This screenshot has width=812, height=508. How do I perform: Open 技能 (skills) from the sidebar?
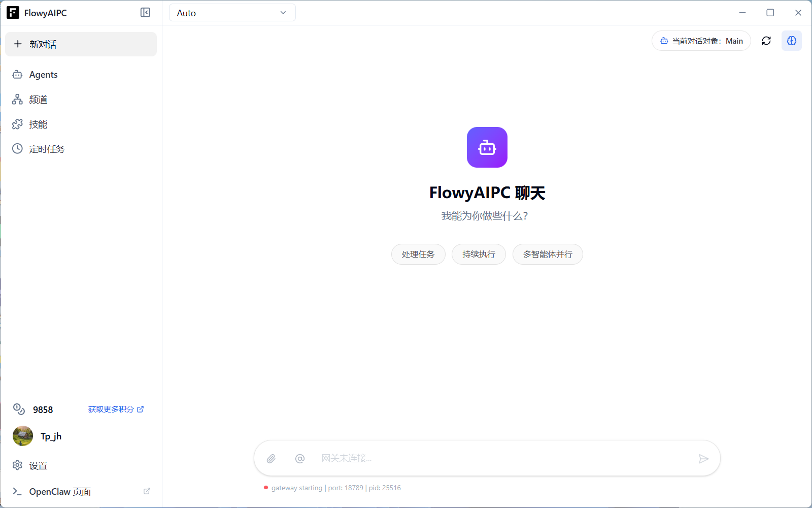pos(38,124)
